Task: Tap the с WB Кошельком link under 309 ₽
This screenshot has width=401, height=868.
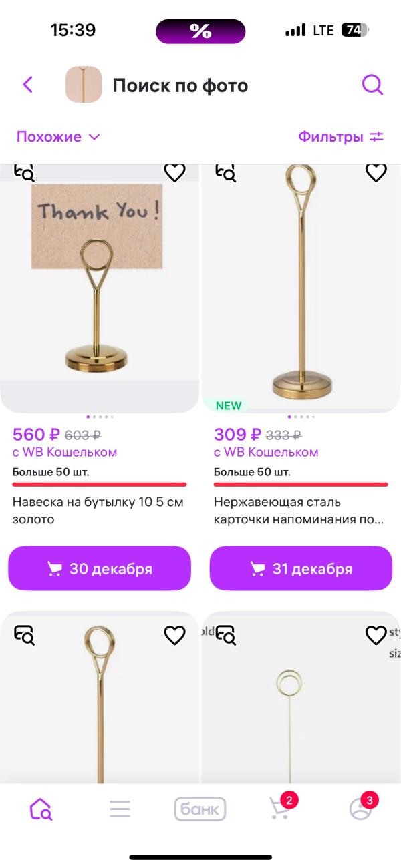Action: (265, 453)
